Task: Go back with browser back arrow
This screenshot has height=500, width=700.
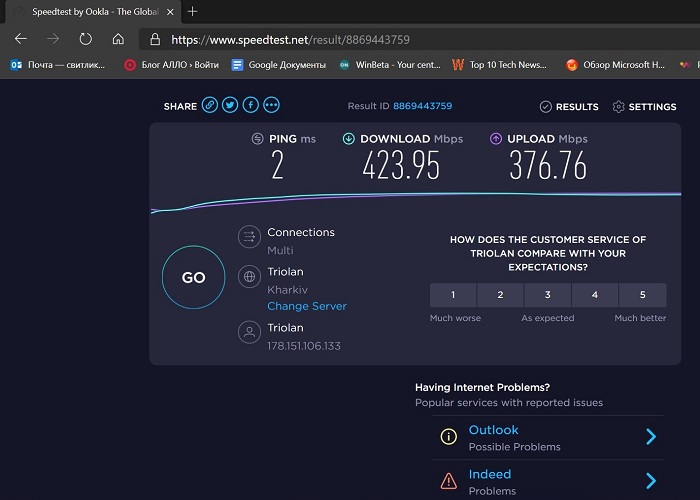Action: tap(21, 39)
